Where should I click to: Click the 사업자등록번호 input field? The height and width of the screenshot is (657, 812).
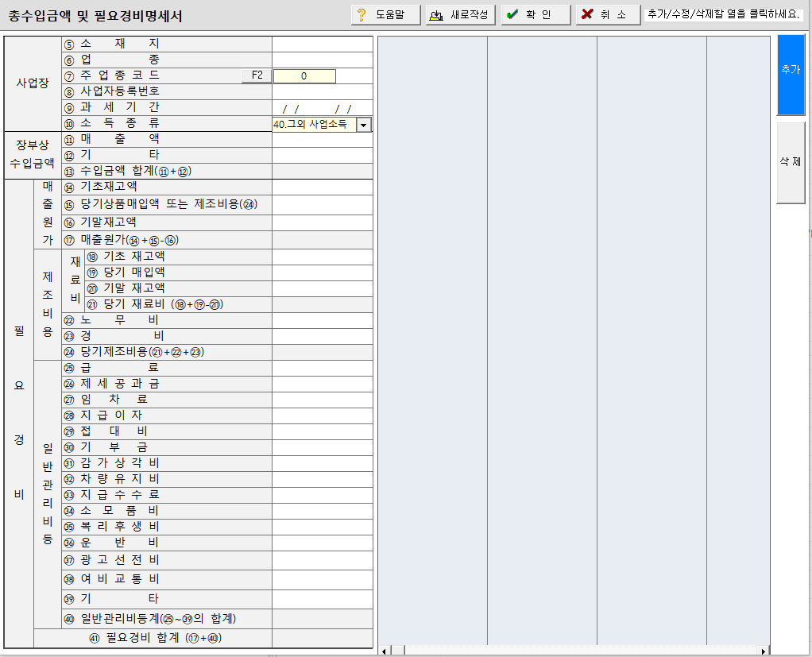click(x=322, y=91)
